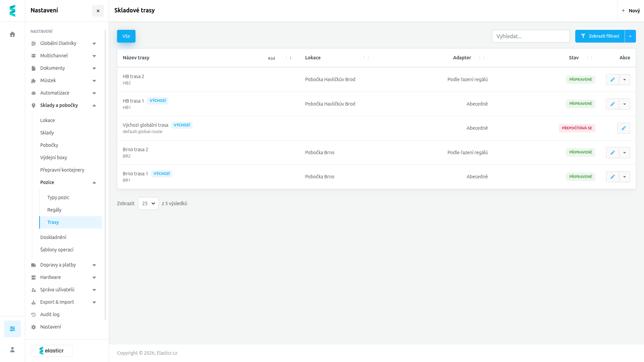Click into the Vyhledat search field
The height and width of the screenshot is (362, 644).
coord(531,36)
